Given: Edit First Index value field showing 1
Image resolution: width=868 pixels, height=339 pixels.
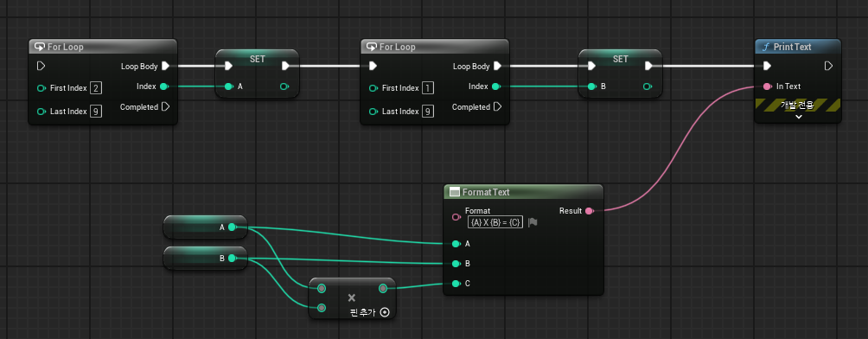Looking at the screenshot, I should pyautogui.click(x=428, y=88).
